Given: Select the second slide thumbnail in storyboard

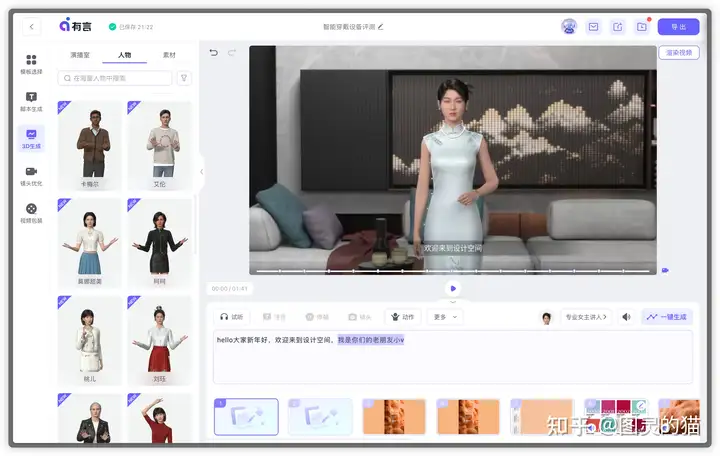Looking at the screenshot, I should pos(320,417).
